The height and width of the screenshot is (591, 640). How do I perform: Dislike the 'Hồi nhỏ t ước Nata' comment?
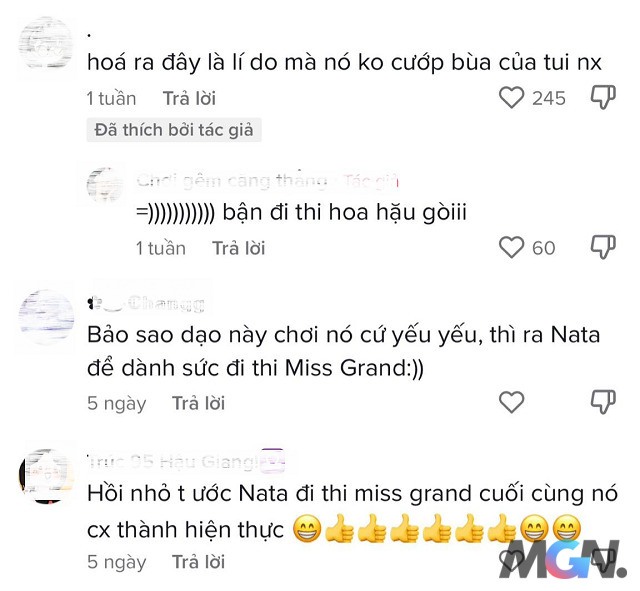click(603, 560)
